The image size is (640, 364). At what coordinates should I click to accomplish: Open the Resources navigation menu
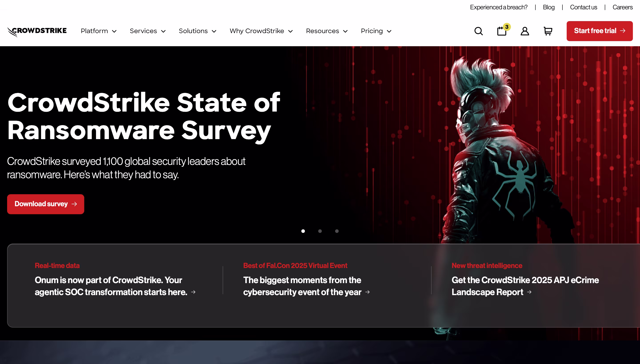pos(327,31)
